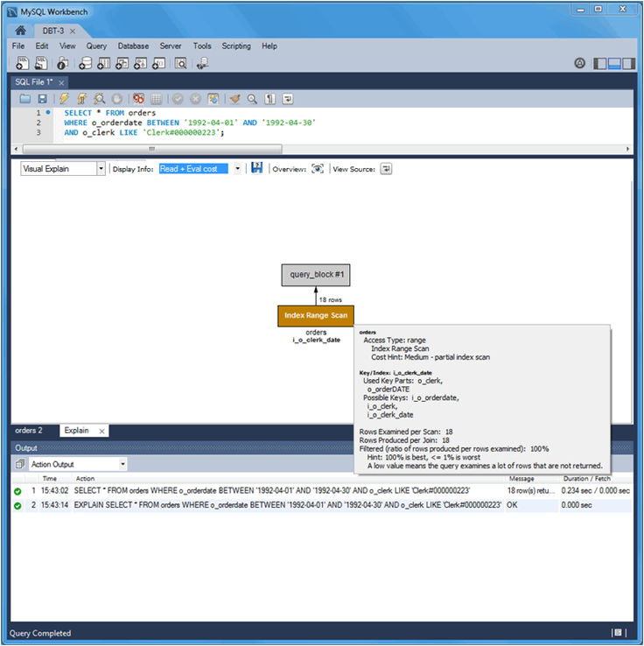Viewport: 644px width, 646px height.
Task: Click the Overview eye icon
Action: tap(318, 169)
